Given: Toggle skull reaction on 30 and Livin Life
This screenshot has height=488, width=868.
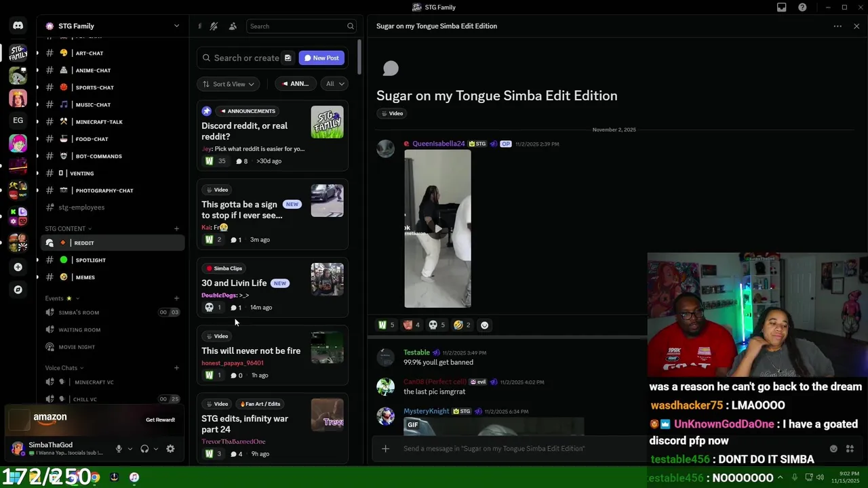Looking at the screenshot, I should click(213, 308).
